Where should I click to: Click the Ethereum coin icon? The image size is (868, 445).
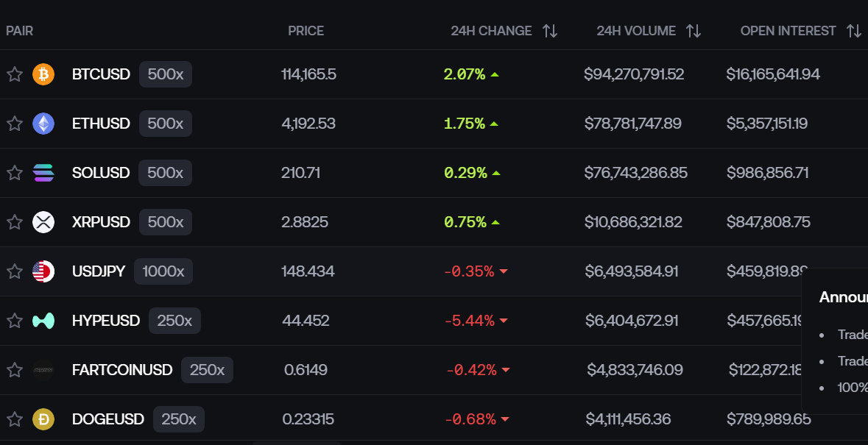[43, 124]
